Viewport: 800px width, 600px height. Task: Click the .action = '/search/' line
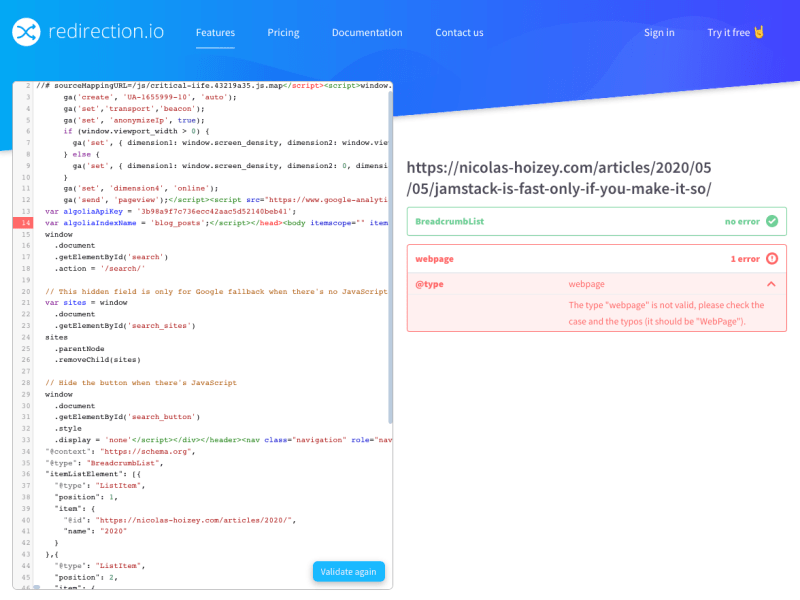[x=100, y=269]
